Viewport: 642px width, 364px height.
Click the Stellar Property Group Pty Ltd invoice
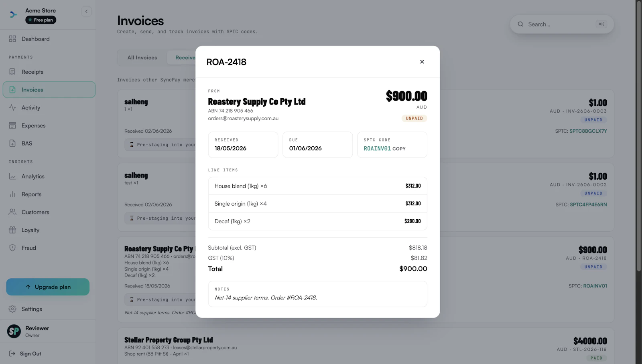click(169, 340)
